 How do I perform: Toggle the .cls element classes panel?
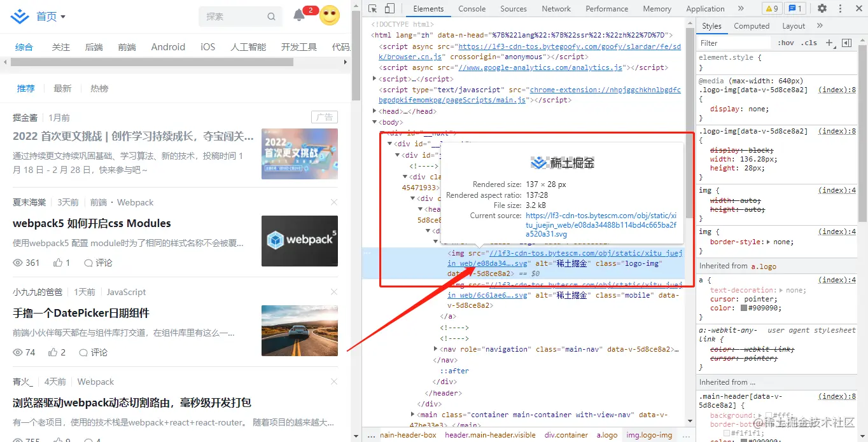pyautogui.click(x=810, y=43)
